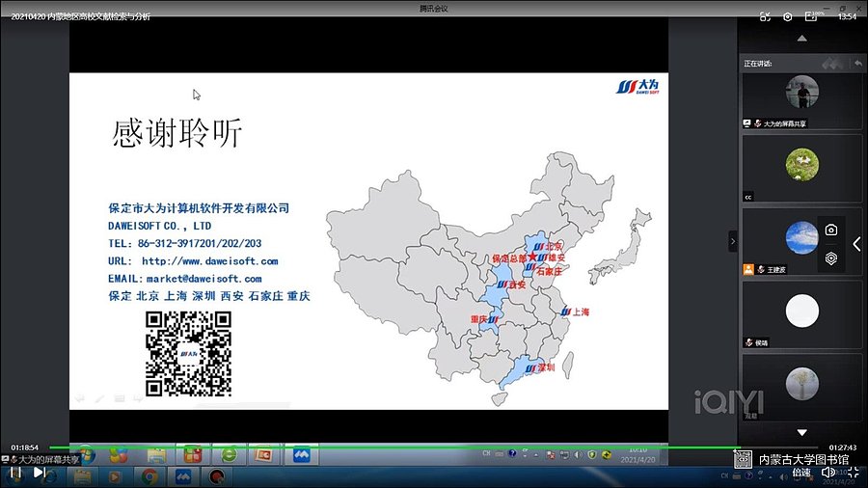868x488 pixels.
Task: Select 大为的屏幕共享 speaker avatar
Action: [x=801, y=92]
